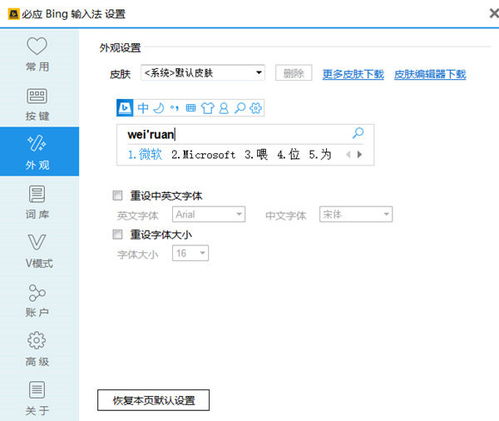
Task: Click the shirt skin icon
Action: 207,108
